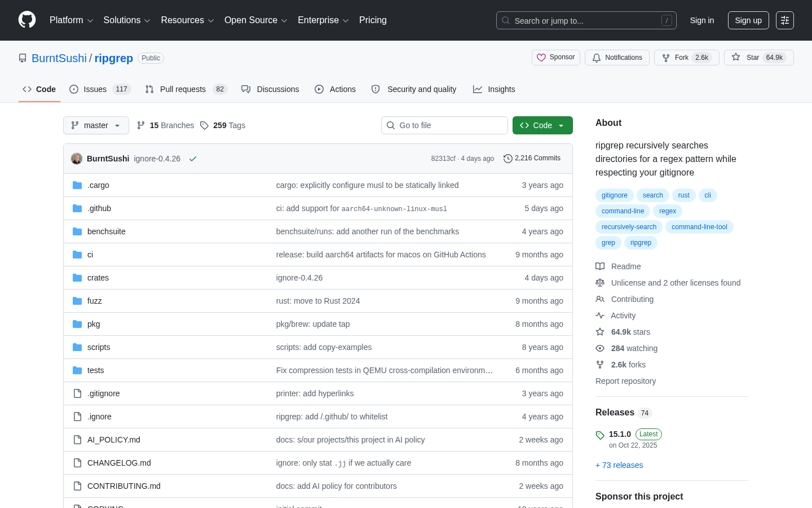Expand the Platform menu
812x508 pixels.
(x=71, y=20)
